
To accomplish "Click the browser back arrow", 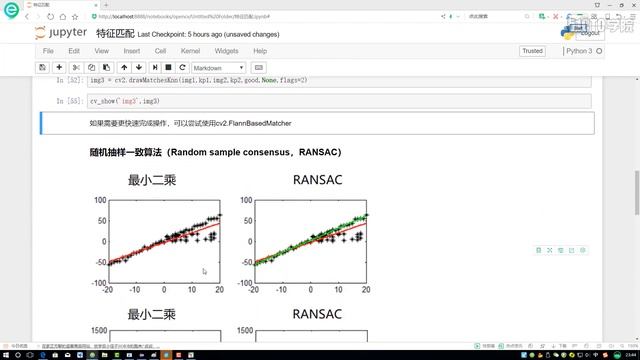I will (x=27, y=17).
